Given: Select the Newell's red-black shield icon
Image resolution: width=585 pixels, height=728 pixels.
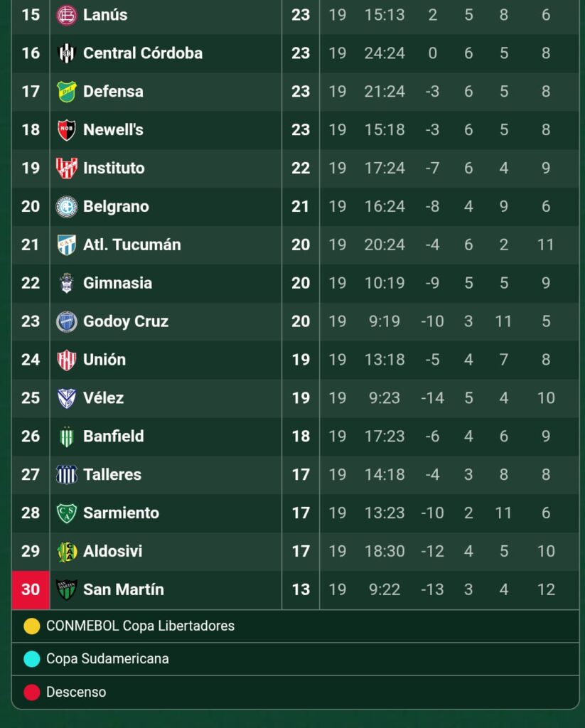Looking at the screenshot, I should tap(66, 129).
